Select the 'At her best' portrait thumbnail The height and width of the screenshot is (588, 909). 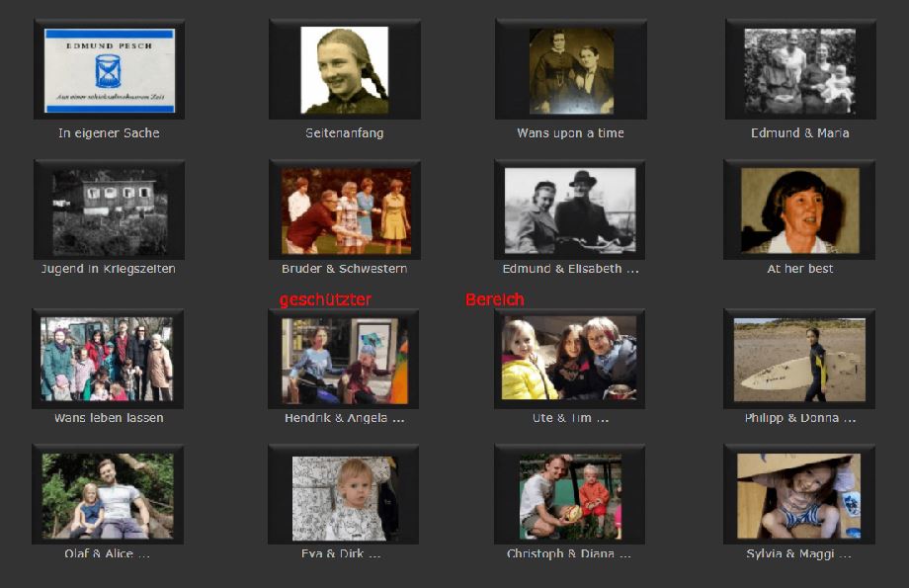tap(799, 210)
